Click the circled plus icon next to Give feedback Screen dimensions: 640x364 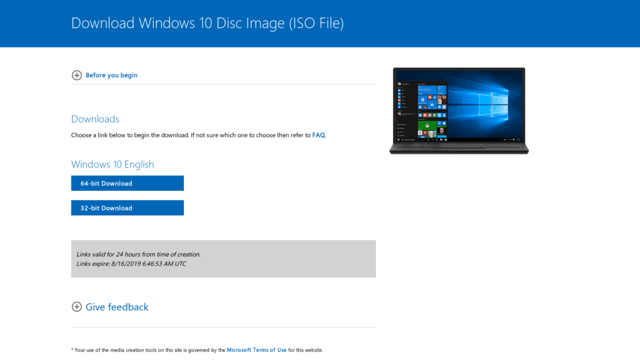[77, 307]
